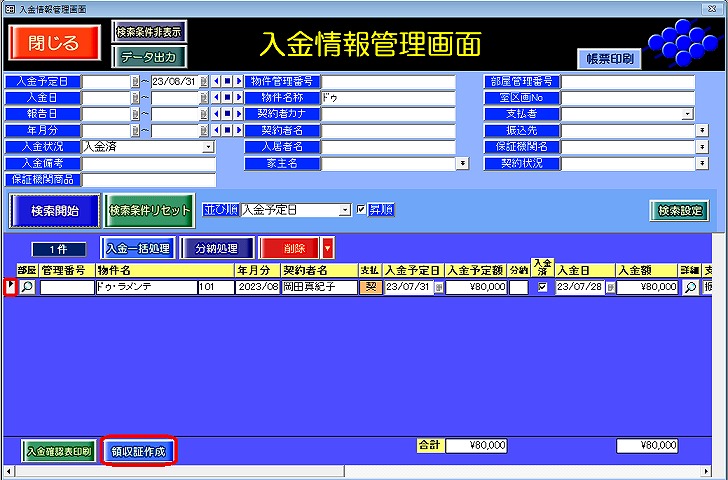Click the orange 契 payment badge in row

[369, 287]
